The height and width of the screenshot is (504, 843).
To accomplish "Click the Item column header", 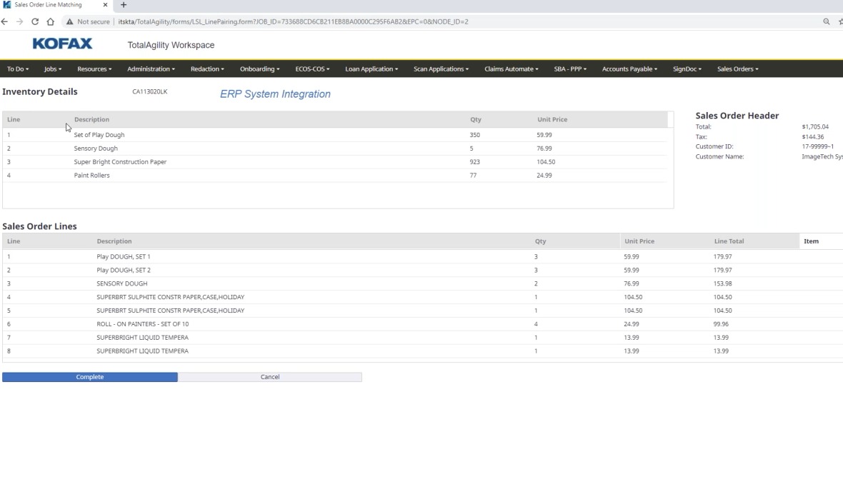I will coord(811,241).
